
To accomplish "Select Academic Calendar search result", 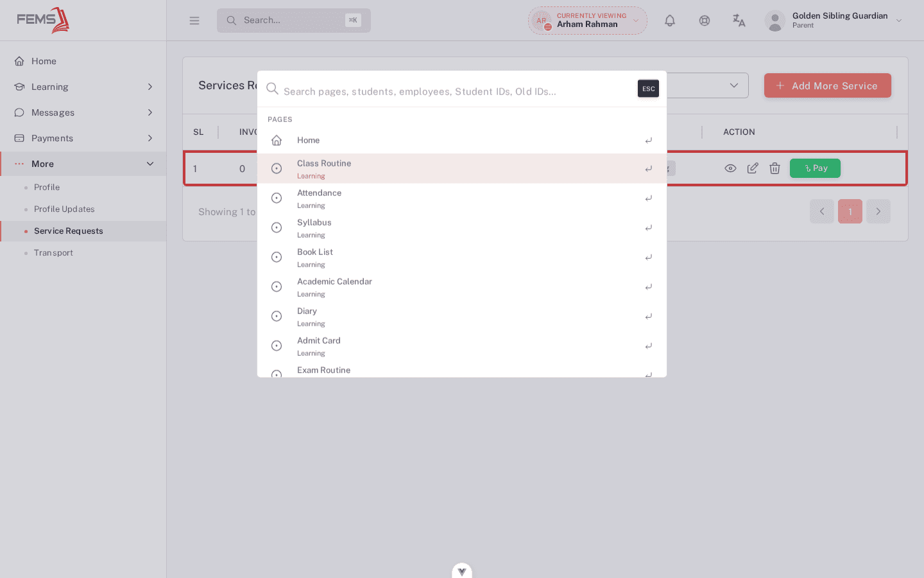I will (462, 286).
